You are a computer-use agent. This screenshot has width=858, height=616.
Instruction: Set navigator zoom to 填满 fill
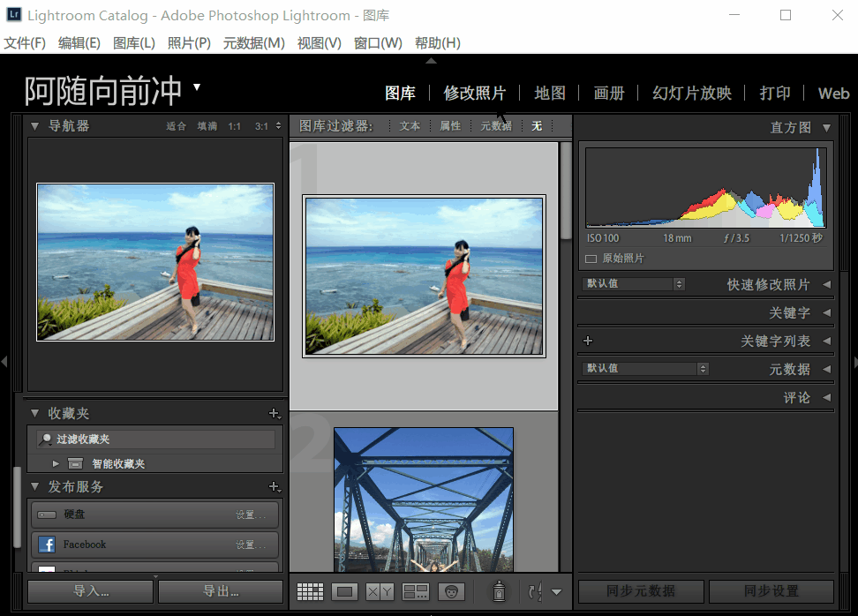coord(207,126)
